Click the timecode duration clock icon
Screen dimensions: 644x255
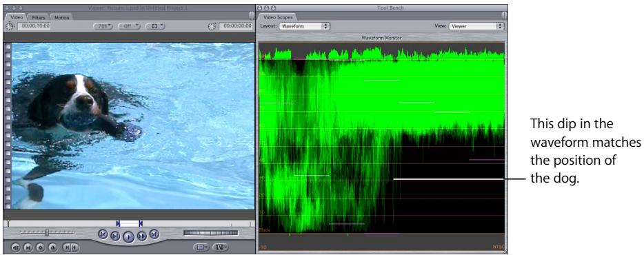coord(10,26)
